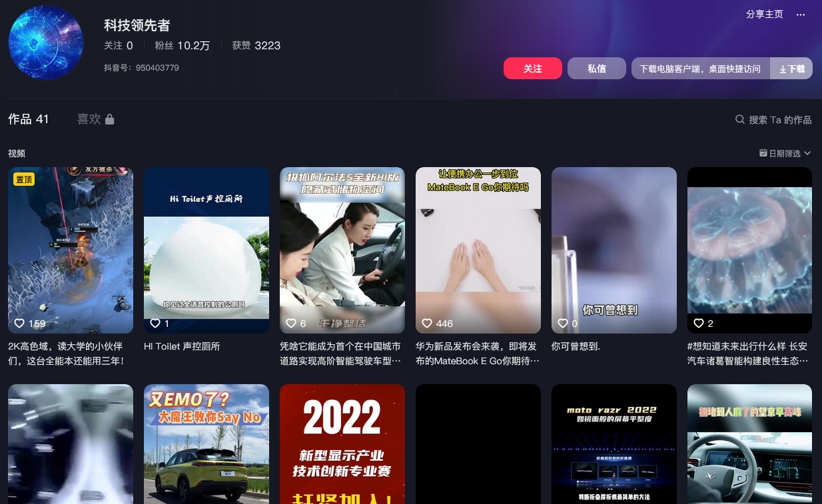Click heart icon showing 446 likes
Viewport: 822px width, 504px height.
click(427, 324)
